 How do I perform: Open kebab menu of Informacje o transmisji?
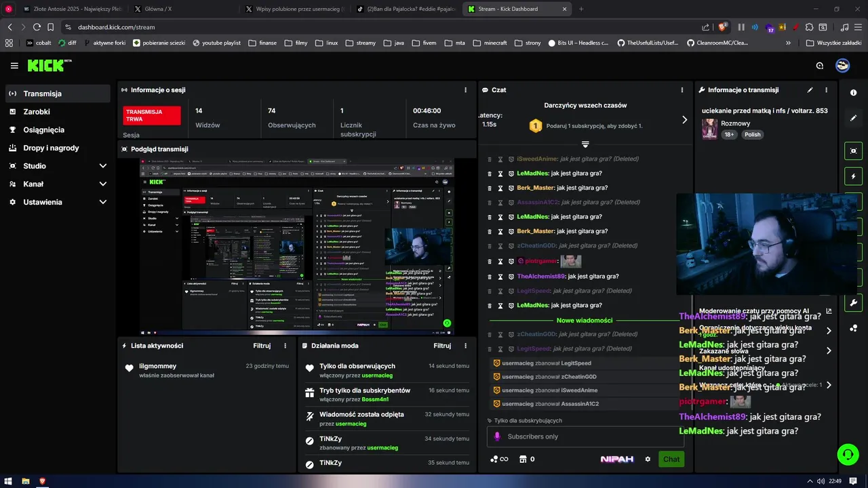(x=826, y=89)
